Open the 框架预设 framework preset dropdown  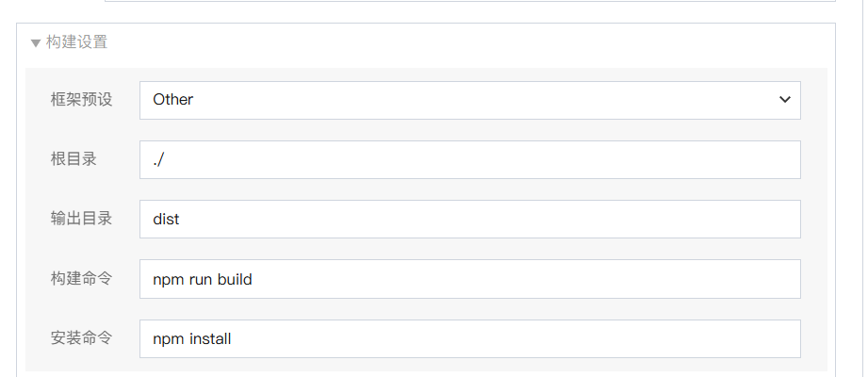pyautogui.click(x=469, y=100)
